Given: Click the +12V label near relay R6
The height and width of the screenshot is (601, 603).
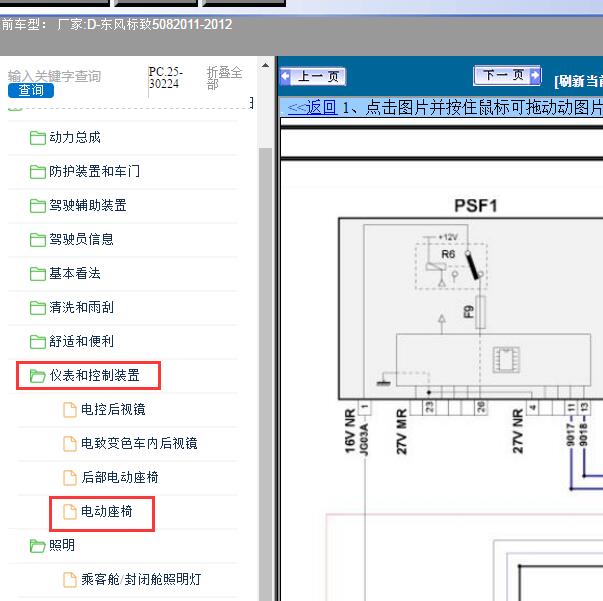Looking at the screenshot, I should 448,237.
